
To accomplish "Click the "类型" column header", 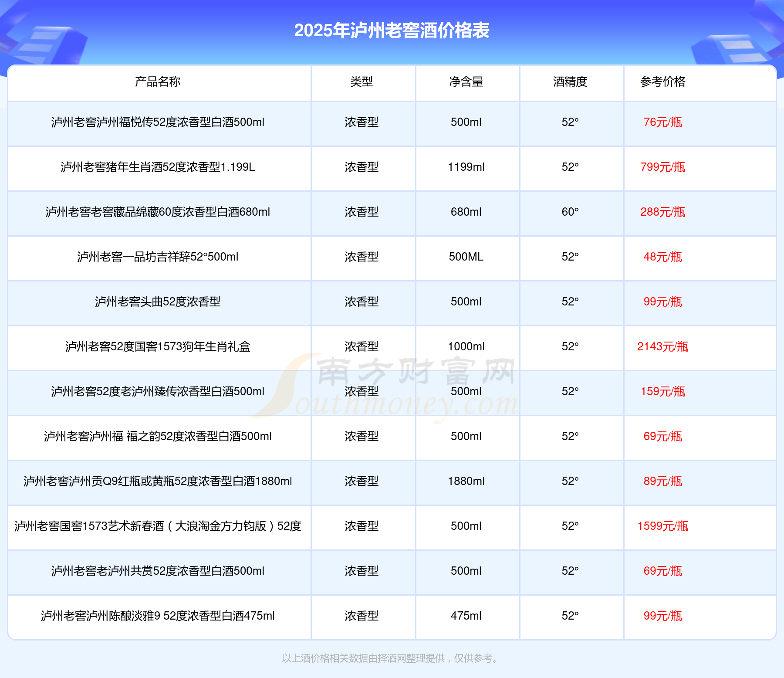I will tap(362, 81).
